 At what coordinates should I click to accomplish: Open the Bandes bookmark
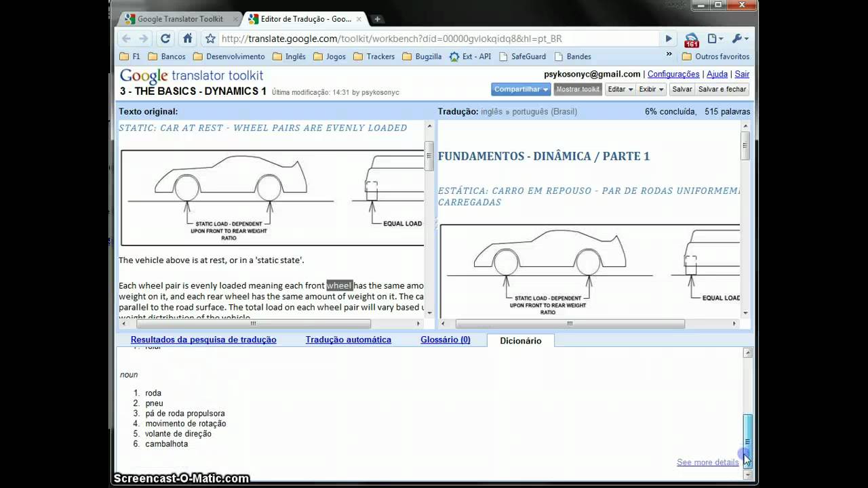point(573,57)
